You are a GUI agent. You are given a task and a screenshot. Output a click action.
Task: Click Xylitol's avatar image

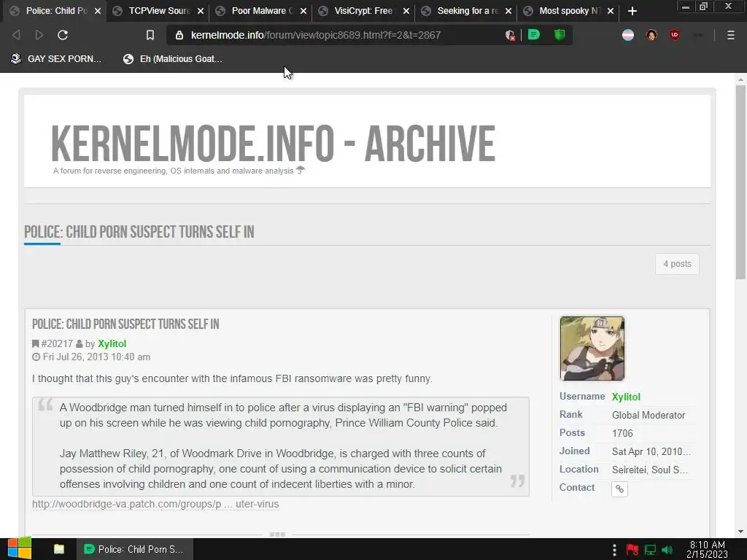click(592, 349)
